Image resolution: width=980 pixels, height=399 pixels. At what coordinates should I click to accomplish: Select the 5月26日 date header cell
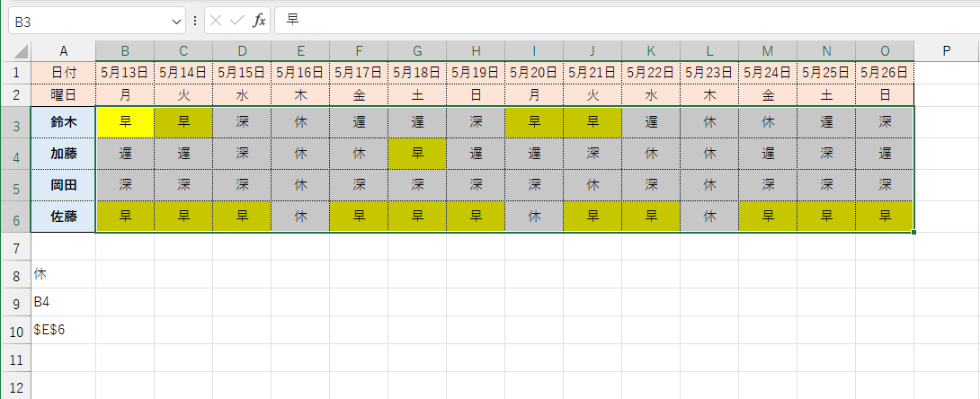(x=885, y=72)
